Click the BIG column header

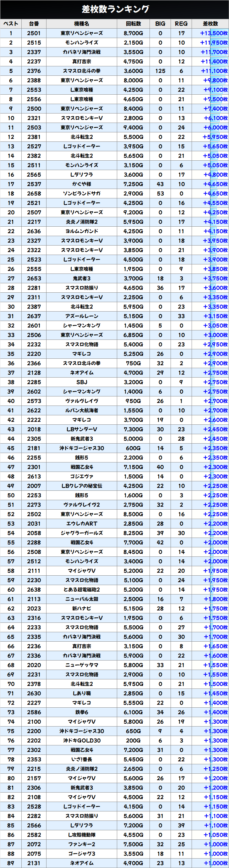click(160, 24)
